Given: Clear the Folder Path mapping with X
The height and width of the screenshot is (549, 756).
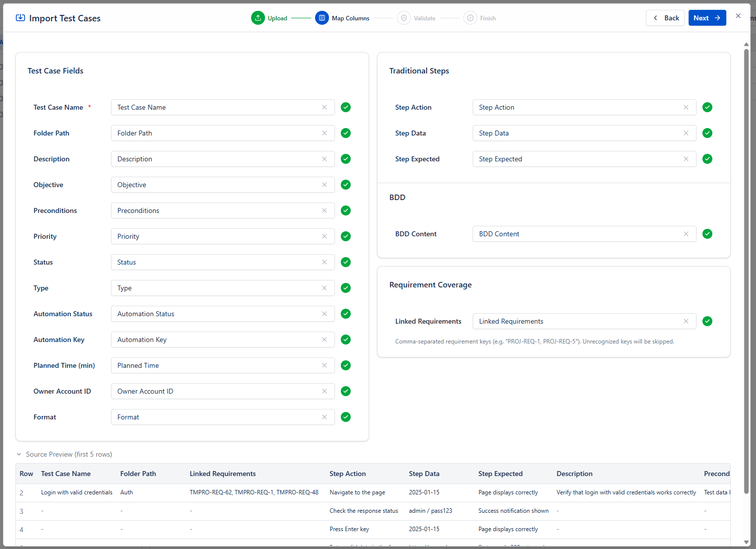Looking at the screenshot, I should [x=324, y=133].
